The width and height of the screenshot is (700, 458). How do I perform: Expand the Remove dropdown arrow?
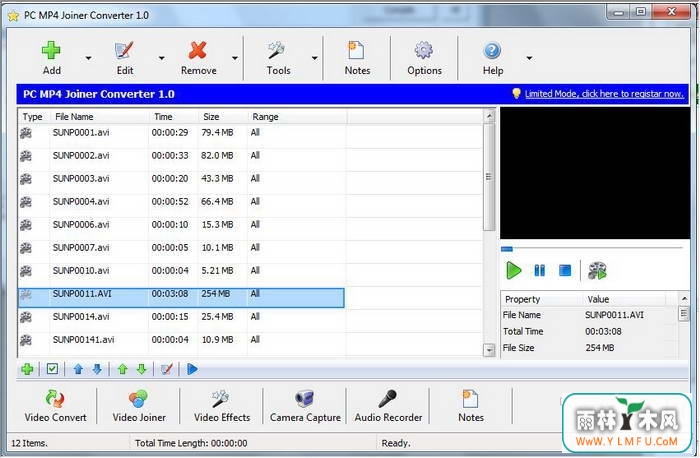click(x=235, y=58)
